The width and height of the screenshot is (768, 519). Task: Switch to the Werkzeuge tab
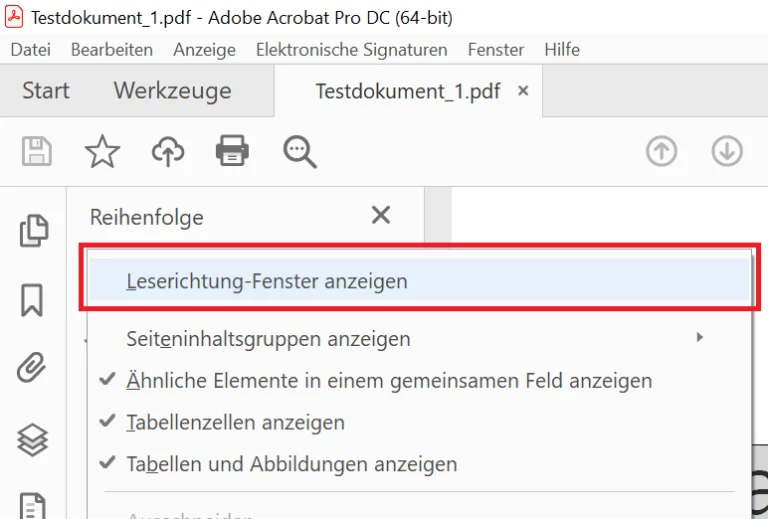tap(172, 91)
